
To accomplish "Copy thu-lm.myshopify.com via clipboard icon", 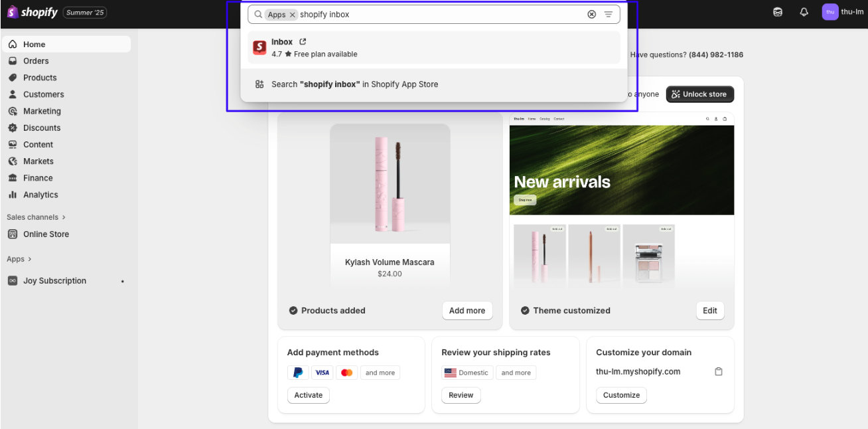I will [x=719, y=372].
